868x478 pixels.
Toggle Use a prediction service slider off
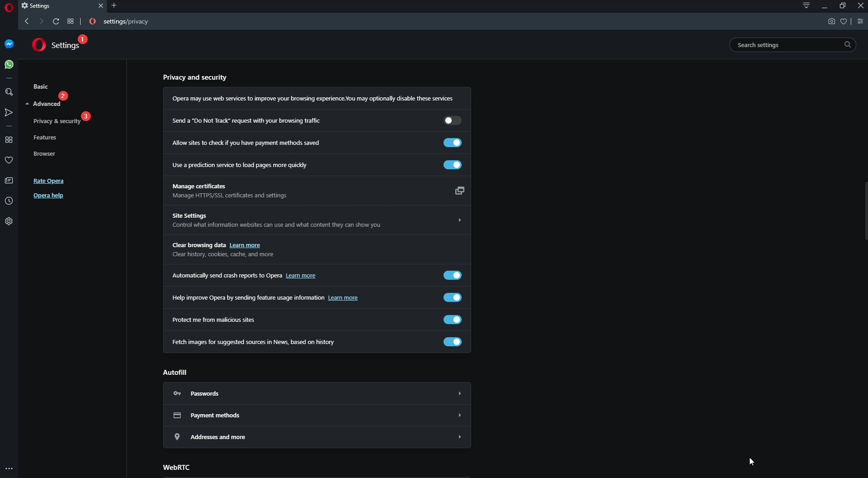(453, 165)
